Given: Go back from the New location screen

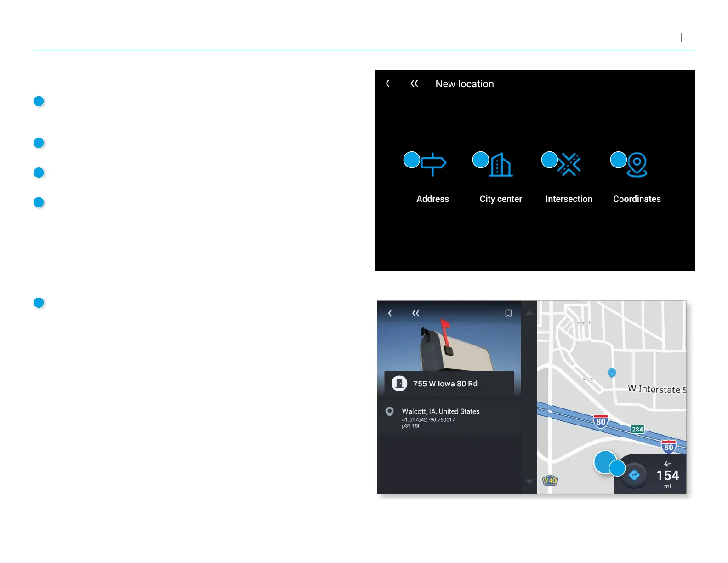Looking at the screenshot, I should point(388,83).
